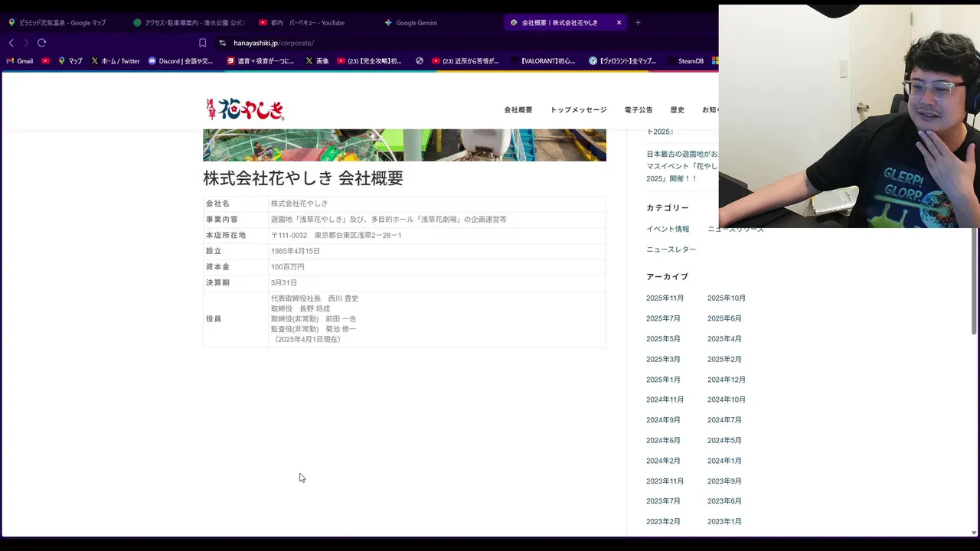The height and width of the screenshot is (551, 980).
Task: Click the 浅草花やしき site logo
Action: pyautogui.click(x=245, y=109)
